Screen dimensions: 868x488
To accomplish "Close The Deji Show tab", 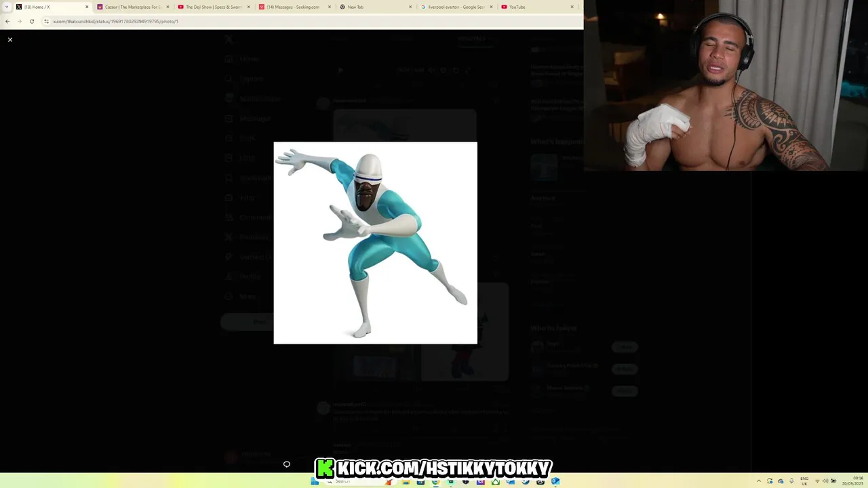I will click(248, 7).
